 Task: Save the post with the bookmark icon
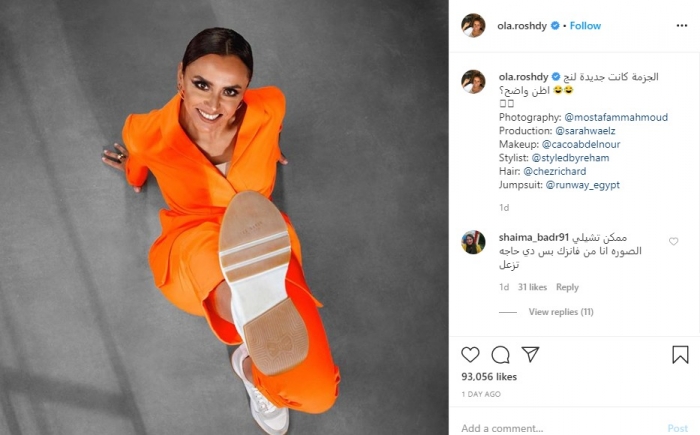click(x=680, y=355)
